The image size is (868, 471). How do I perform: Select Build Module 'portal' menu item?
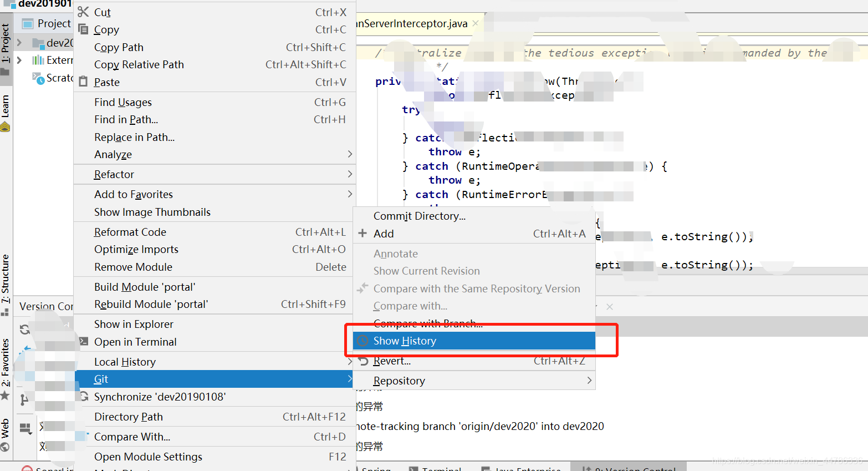(215, 287)
